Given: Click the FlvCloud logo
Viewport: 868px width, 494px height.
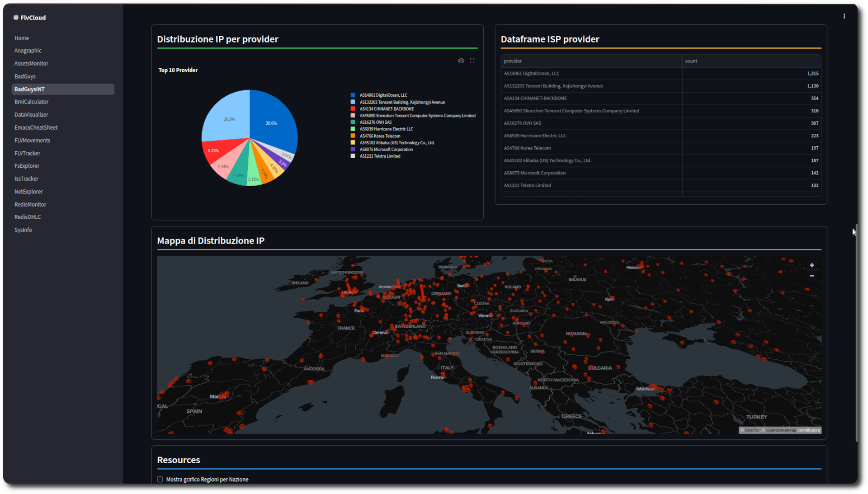Looking at the screenshot, I should (29, 18).
